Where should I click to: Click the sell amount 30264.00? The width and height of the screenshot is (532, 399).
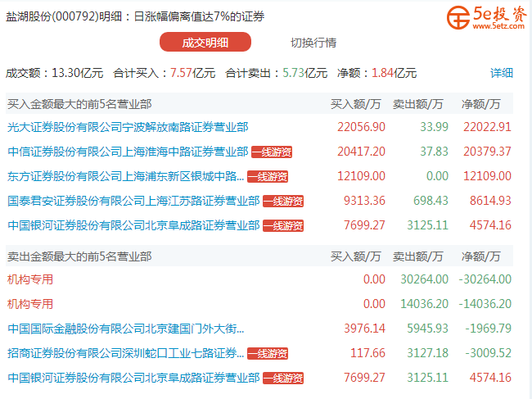(425, 279)
